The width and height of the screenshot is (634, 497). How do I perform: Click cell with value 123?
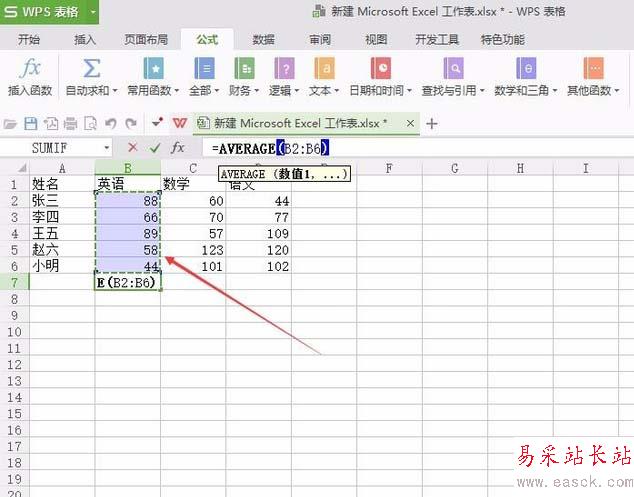193,250
